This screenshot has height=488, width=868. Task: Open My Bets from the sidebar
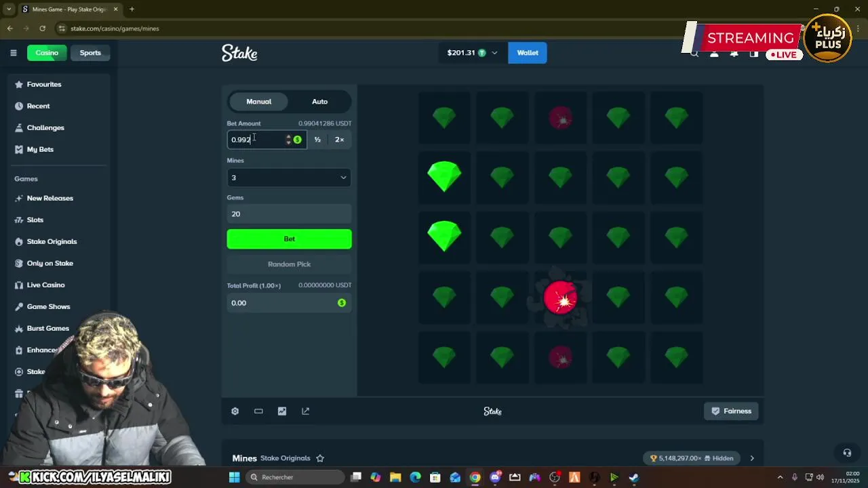[40, 149]
